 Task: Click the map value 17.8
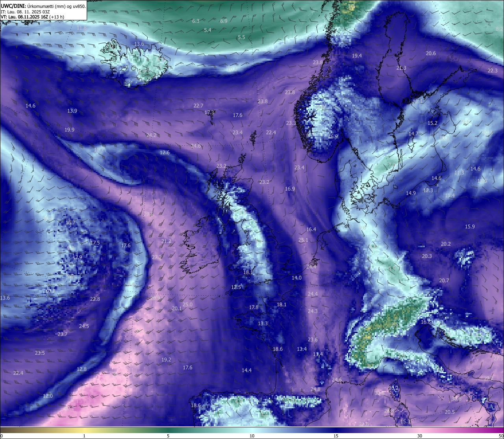(254, 307)
